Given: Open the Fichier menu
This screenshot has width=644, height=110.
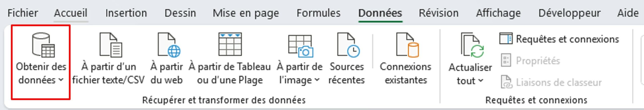Looking at the screenshot, I should pyautogui.click(x=23, y=13).
